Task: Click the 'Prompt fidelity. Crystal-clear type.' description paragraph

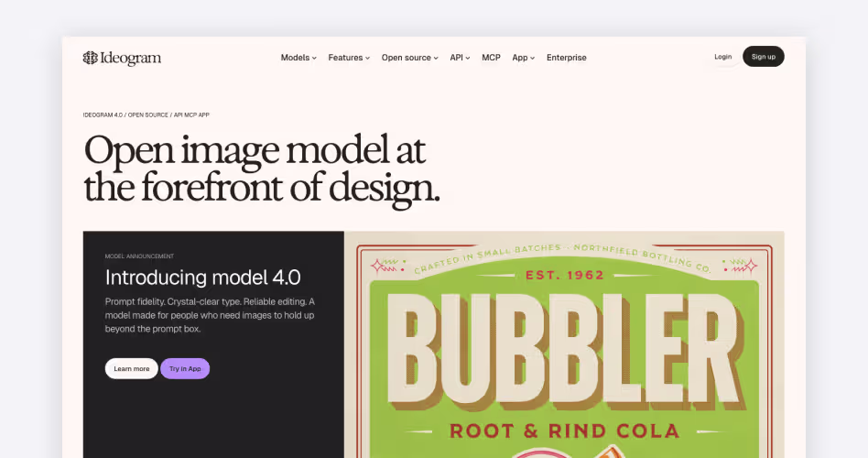Action: pyautogui.click(x=210, y=315)
